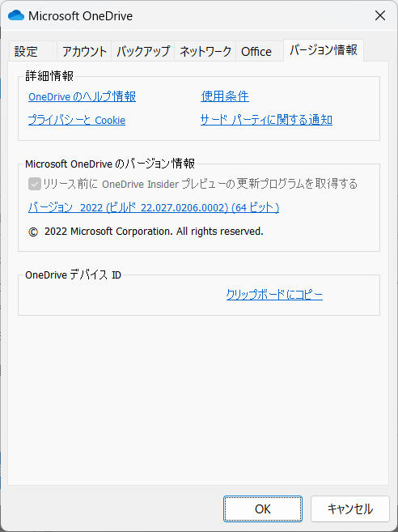Select the バージョン情報 tab
Image resolution: width=398 pixels, height=532 pixels.
[324, 50]
